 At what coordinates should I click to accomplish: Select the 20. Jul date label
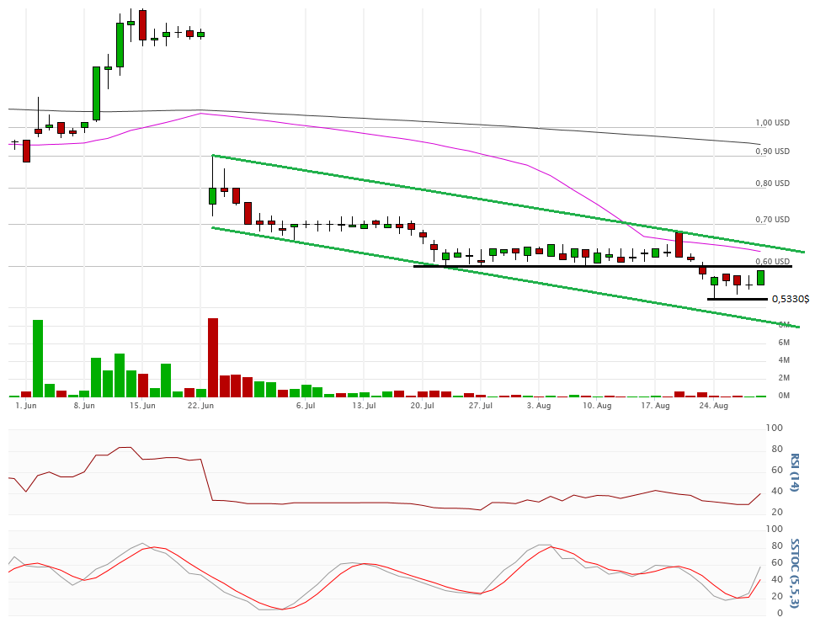(422, 406)
